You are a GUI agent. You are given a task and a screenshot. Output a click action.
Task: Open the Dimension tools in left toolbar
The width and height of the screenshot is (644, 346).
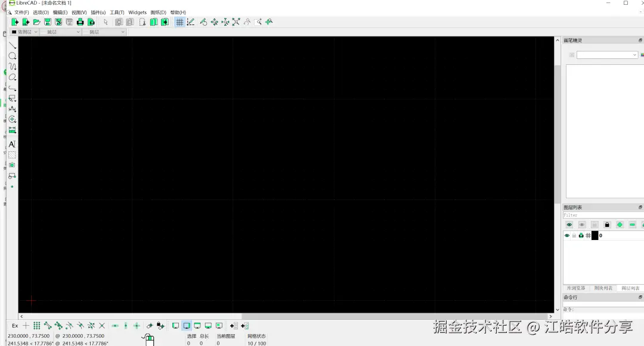point(13,109)
